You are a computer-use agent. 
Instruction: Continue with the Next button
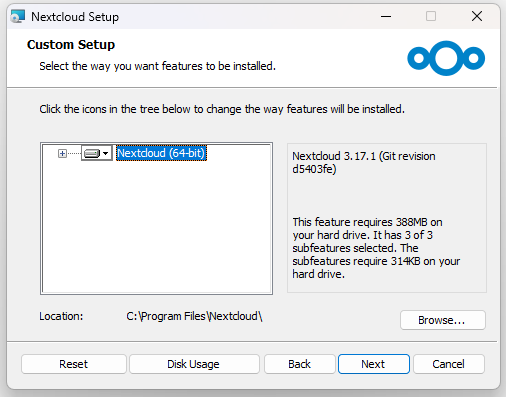374,364
